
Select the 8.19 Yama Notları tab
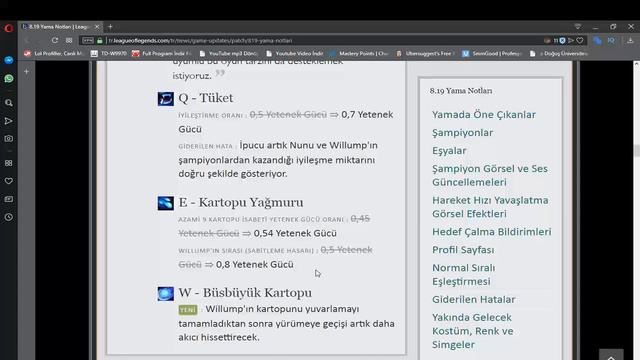60,27
